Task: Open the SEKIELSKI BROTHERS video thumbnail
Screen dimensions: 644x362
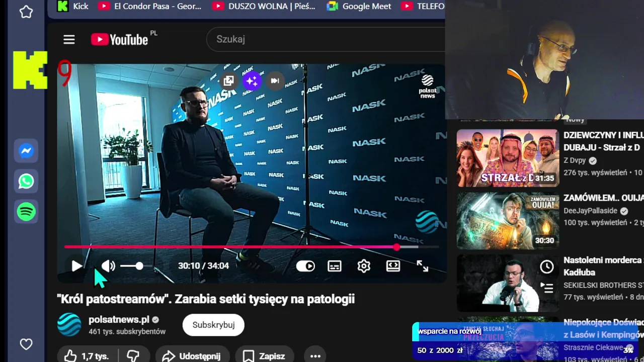Action: pyautogui.click(x=508, y=283)
